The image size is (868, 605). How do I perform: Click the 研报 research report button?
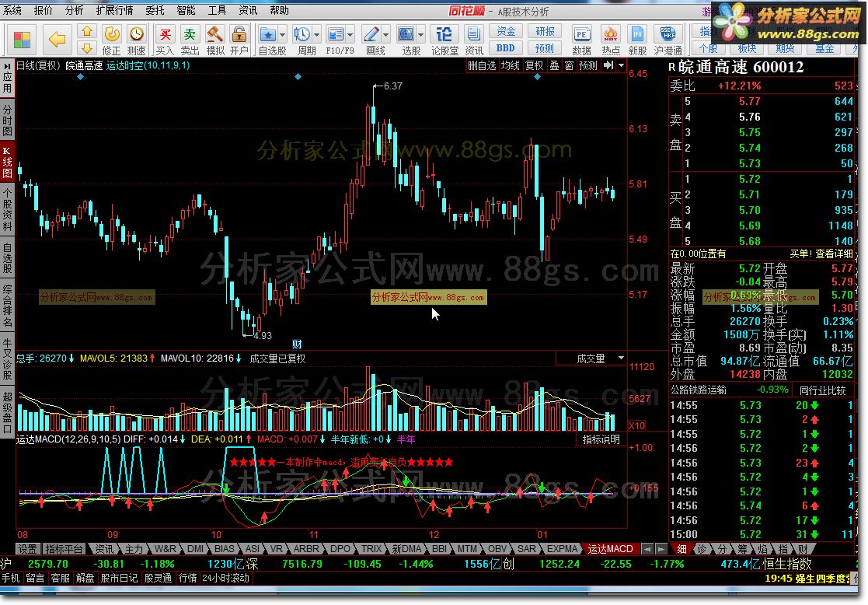[545, 31]
